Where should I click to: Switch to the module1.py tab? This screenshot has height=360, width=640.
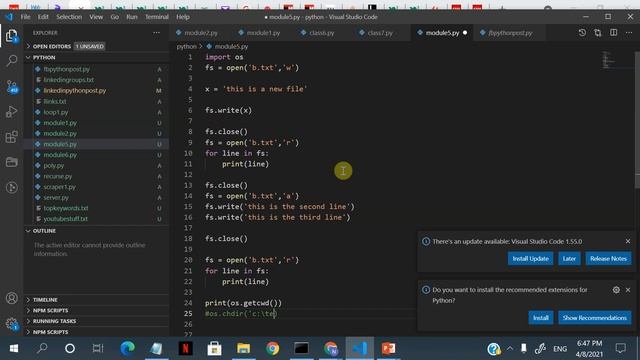click(263, 33)
